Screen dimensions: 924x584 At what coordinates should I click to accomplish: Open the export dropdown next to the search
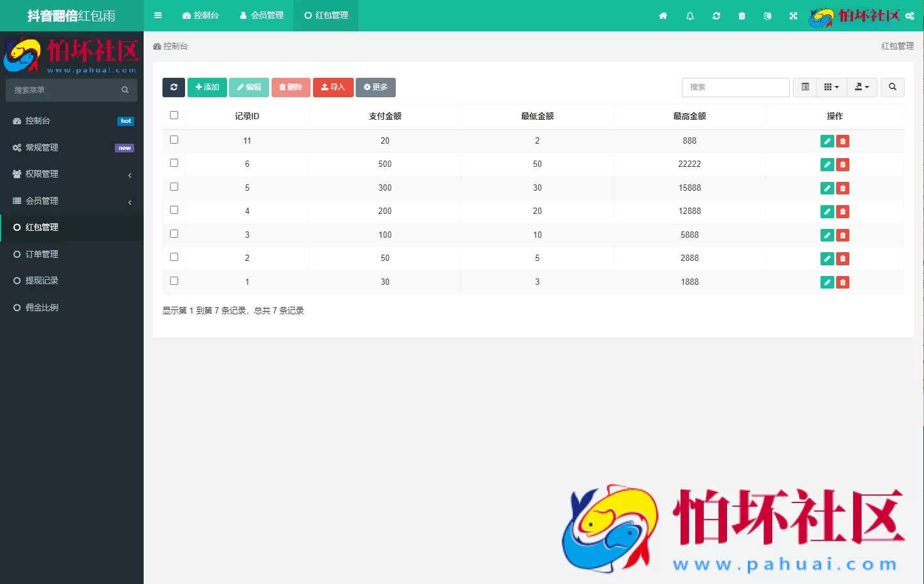[x=861, y=87]
